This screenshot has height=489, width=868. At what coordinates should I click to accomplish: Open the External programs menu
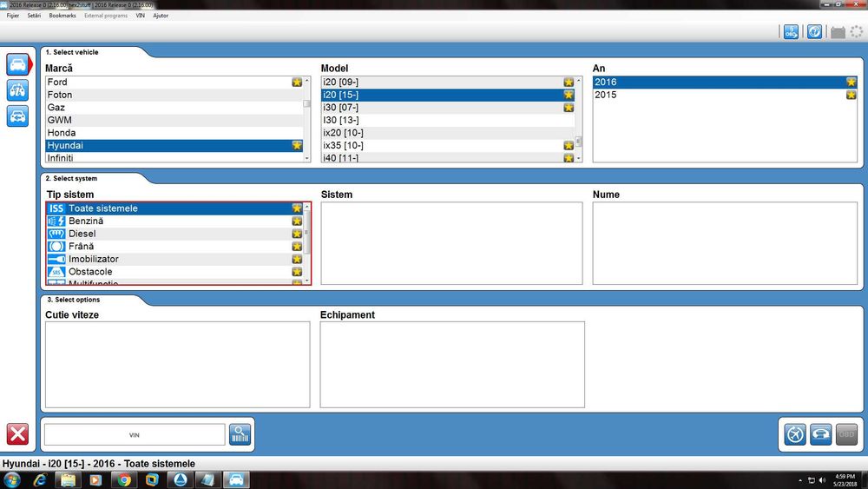(x=106, y=16)
